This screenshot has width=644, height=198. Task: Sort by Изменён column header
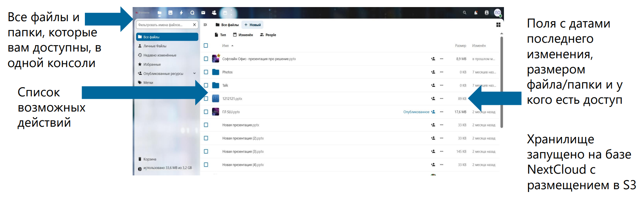click(479, 46)
